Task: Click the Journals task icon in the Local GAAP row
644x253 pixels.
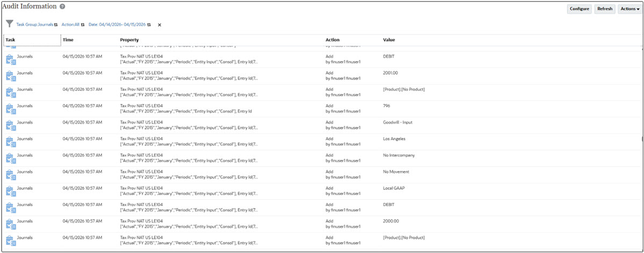Action: (x=11, y=191)
